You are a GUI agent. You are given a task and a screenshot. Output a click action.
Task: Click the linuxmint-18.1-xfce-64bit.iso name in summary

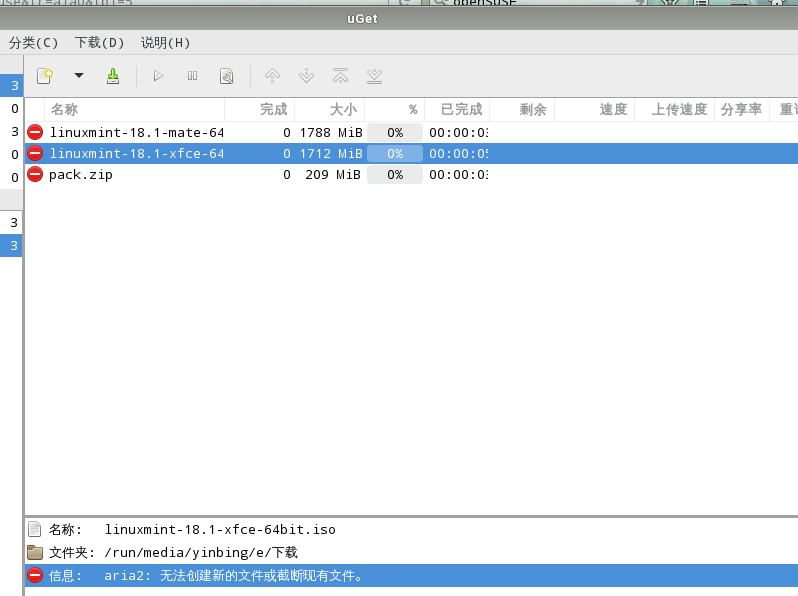(x=220, y=530)
